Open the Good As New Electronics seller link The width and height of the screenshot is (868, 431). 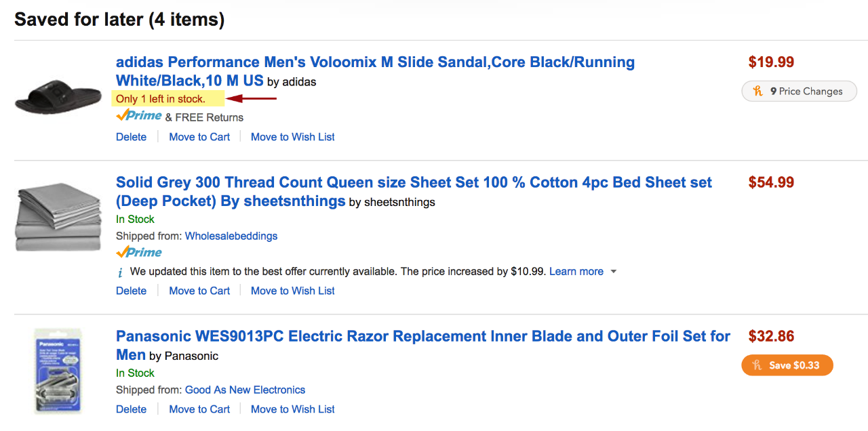coord(245,390)
